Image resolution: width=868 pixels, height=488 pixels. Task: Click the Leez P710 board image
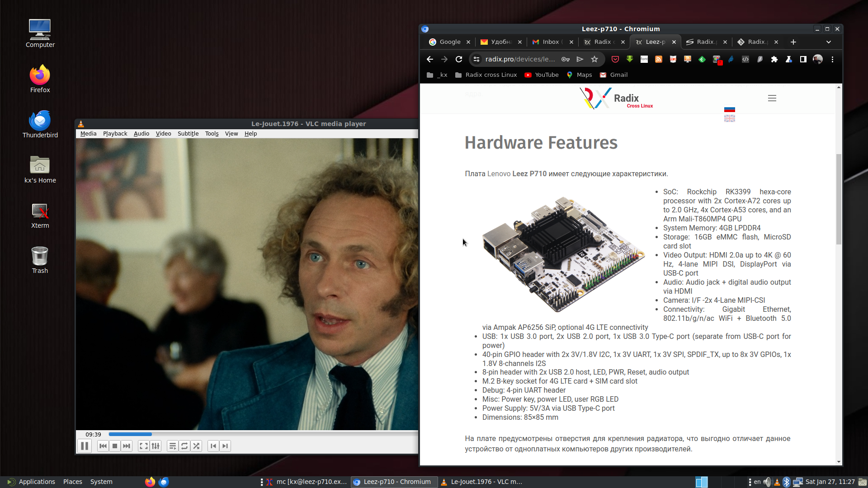pos(563,254)
